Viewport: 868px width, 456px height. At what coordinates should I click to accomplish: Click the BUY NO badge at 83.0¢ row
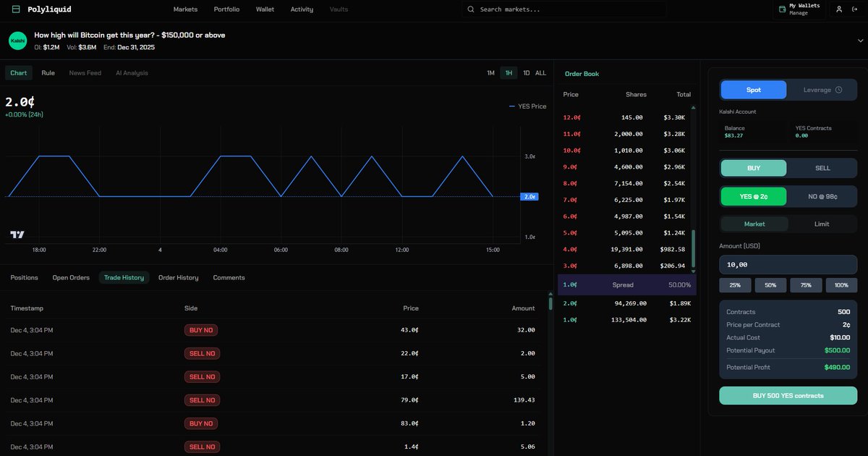coord(201,423)
